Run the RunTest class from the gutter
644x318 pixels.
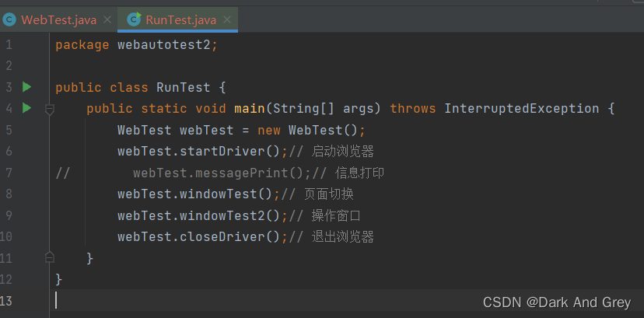26,87
